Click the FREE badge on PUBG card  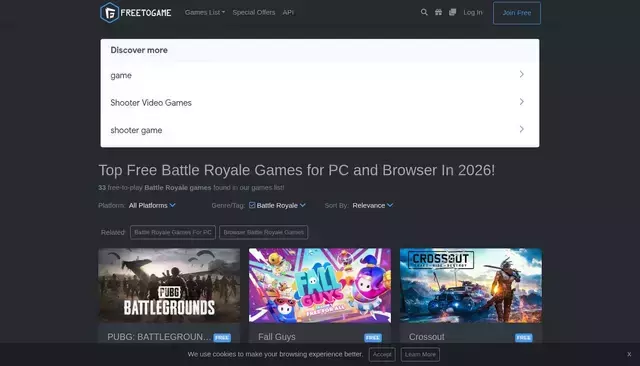222,338
